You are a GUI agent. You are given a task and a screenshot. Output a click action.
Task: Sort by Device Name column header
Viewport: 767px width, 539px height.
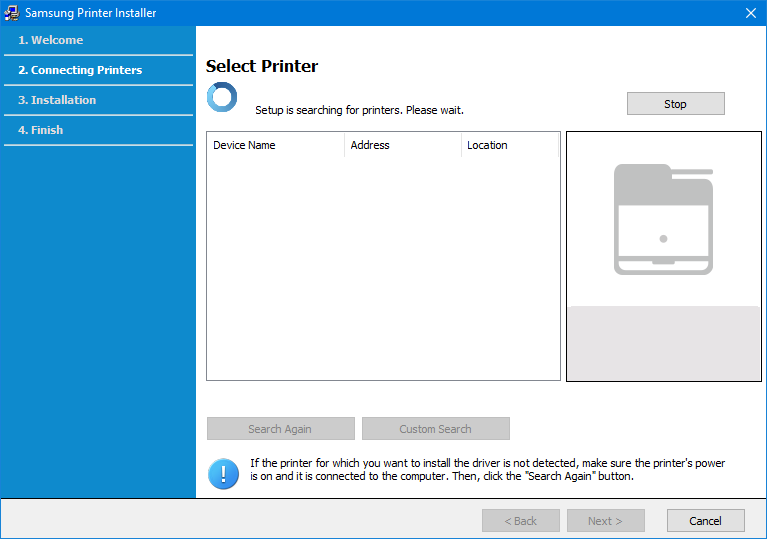tap(276, 145)
